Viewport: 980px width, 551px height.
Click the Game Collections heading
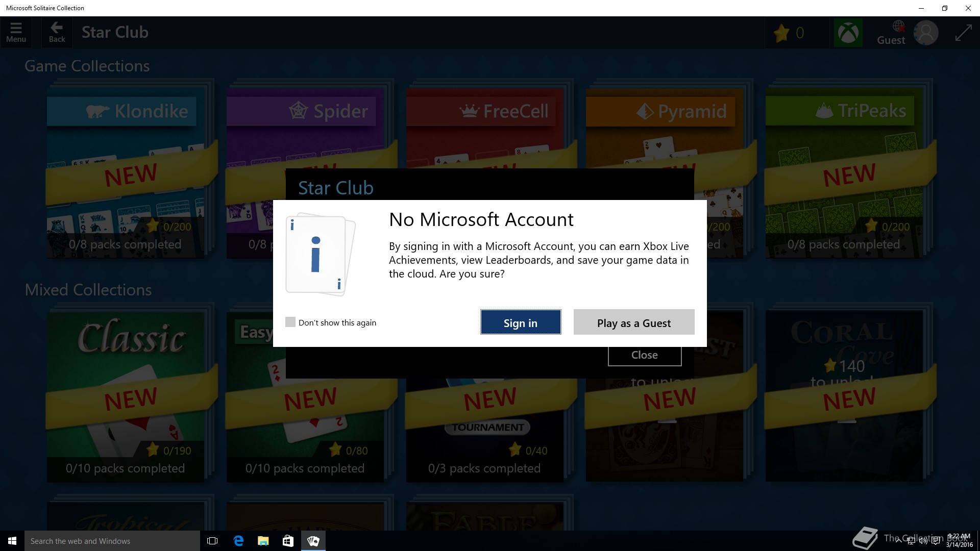point(87,66)
